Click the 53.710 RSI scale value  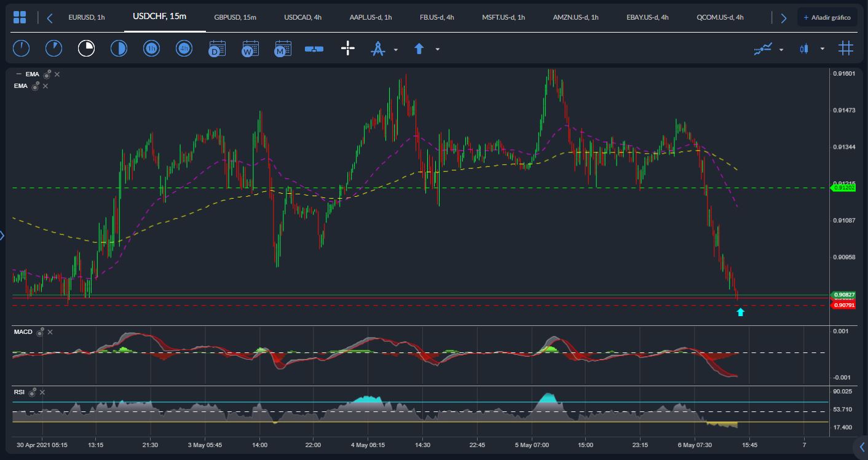pos(843,409)
